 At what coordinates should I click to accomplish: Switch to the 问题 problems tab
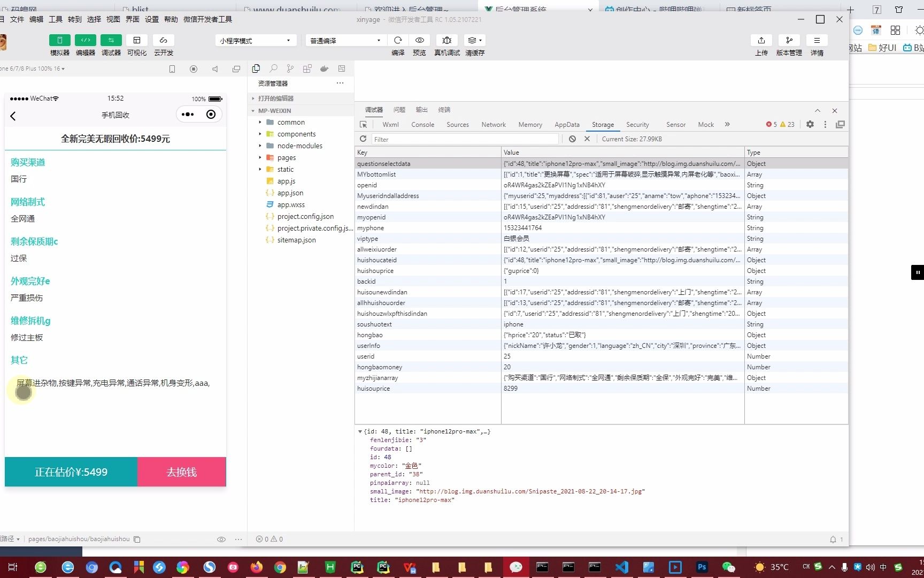click(x=399, y=110)
